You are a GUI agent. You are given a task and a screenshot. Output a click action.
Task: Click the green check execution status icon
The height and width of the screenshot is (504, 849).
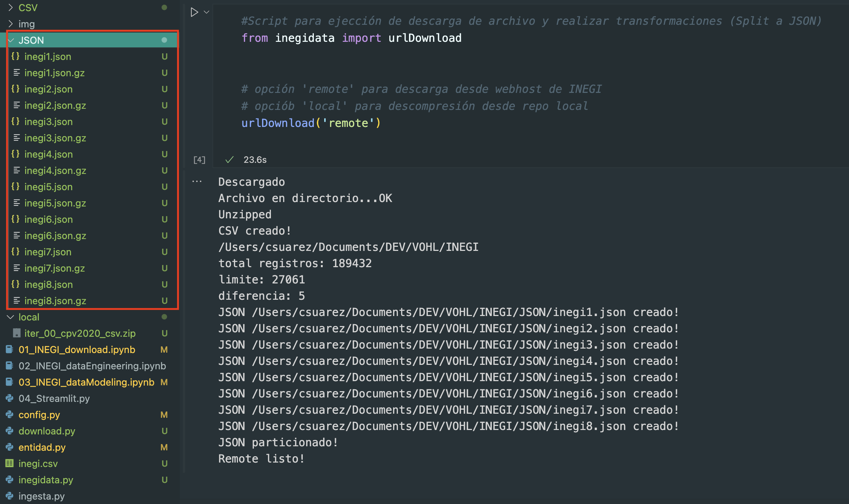tap(229, 159)
